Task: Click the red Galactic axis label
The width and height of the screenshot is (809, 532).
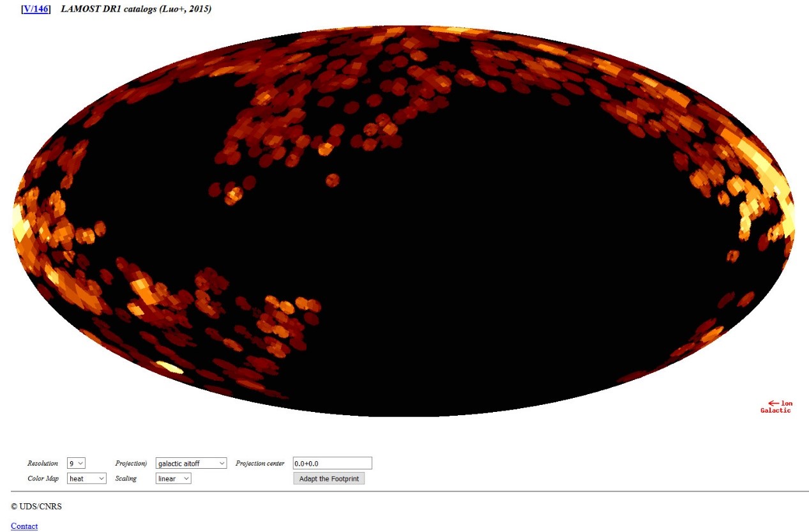Action: (x=775, y=411)
